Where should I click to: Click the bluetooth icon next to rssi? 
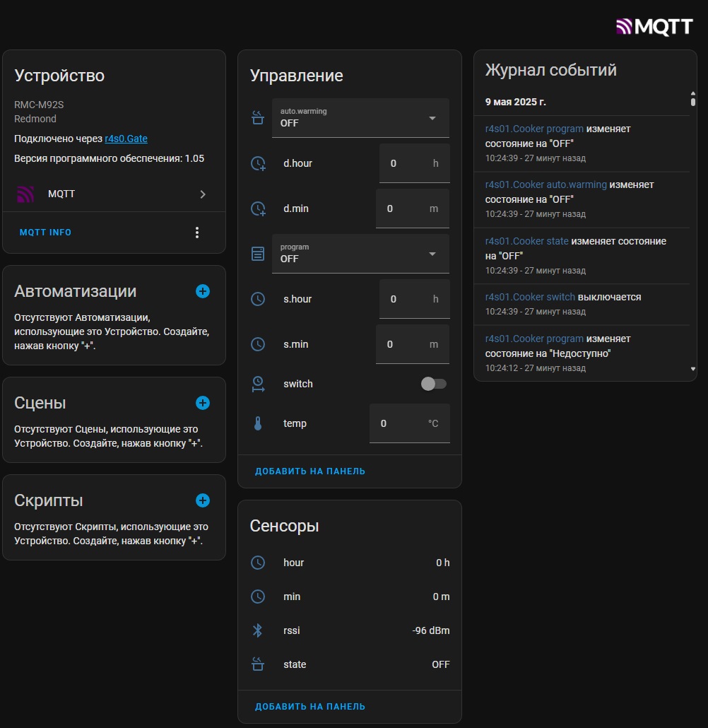[258, 630]
